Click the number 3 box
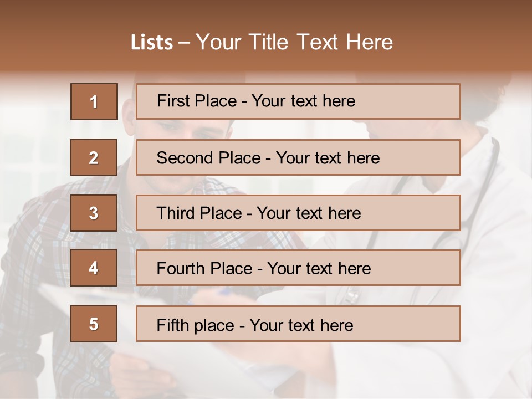The height and width of the screenshot is (399, 532). pyautogui.click(x=94, y=213)
